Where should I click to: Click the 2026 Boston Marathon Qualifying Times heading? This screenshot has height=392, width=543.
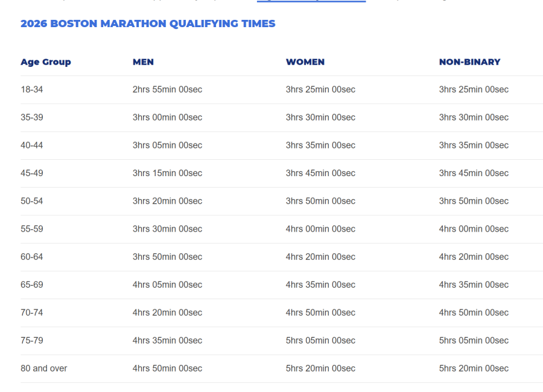point(148,24)
